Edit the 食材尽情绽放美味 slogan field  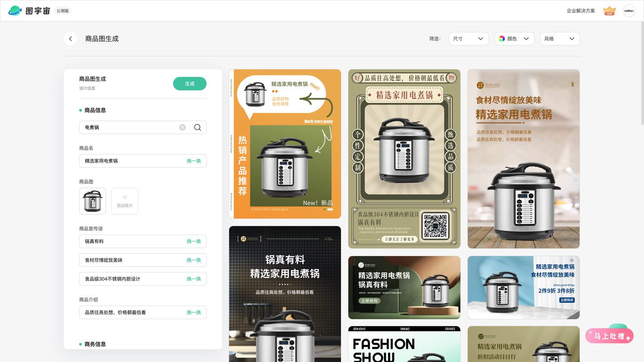coord(143,260)
